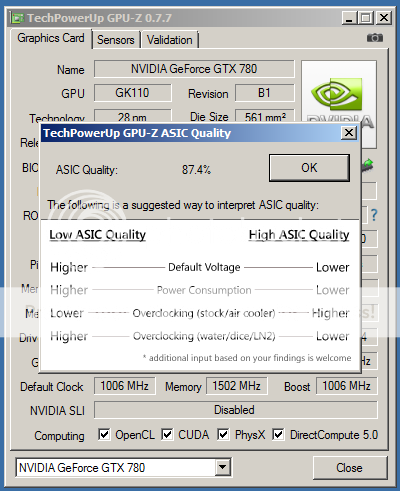This screenshot has height=491, width=400.
Task: Click the Default Voltage label
Action: [204, 267]
